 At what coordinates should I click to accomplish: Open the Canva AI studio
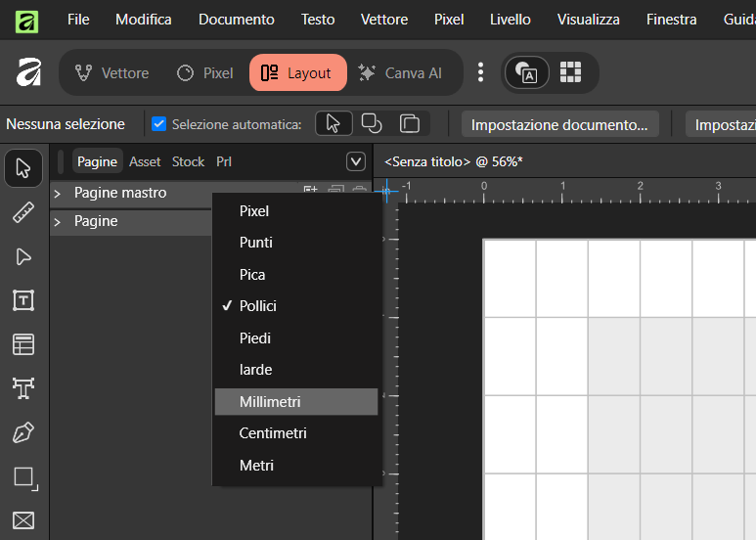point(400,72)
